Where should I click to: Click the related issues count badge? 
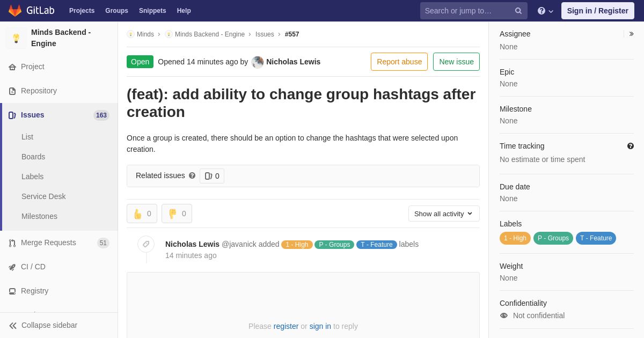(x=212, y=176)
